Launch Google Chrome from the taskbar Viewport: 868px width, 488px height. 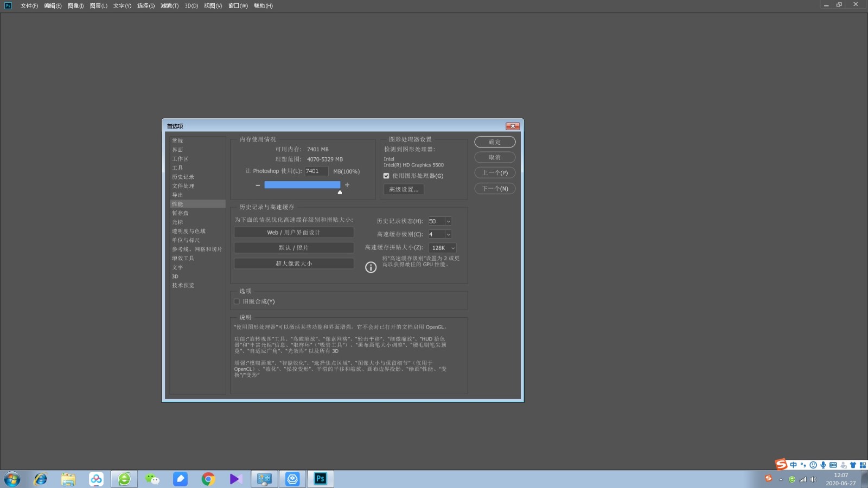[x=208, y=479]
